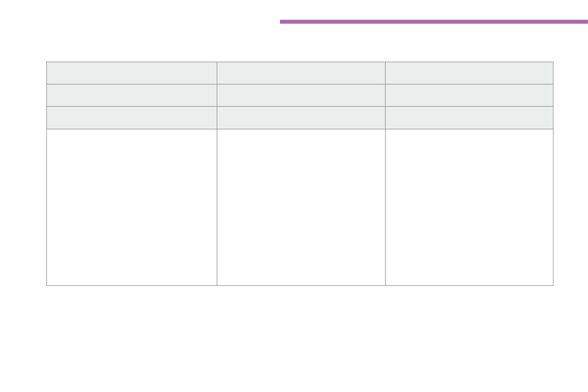
Task: Select the top-middle gray table cell
Action: (x=301, y=73)
